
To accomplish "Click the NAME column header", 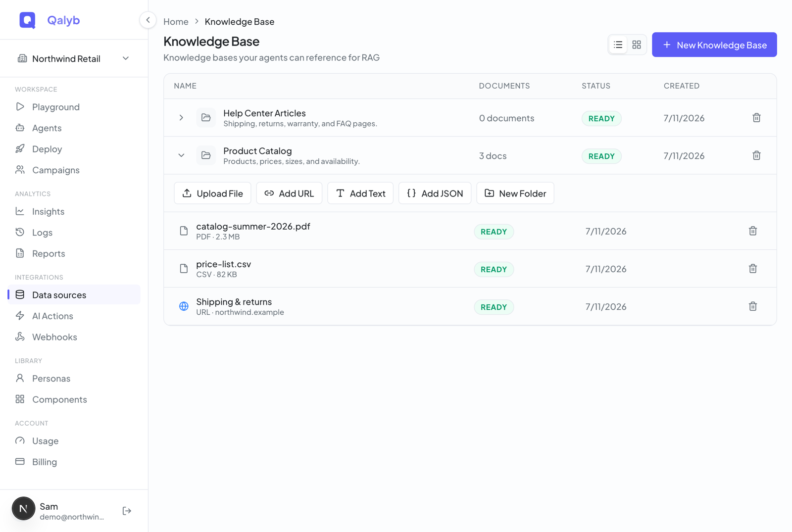I will click(x=185, y=86).
